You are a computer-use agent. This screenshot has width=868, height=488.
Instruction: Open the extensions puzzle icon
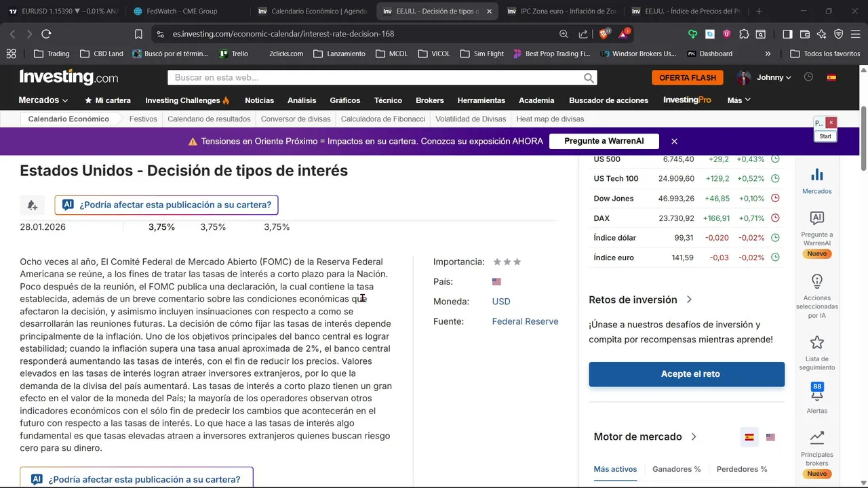point(744,34)
